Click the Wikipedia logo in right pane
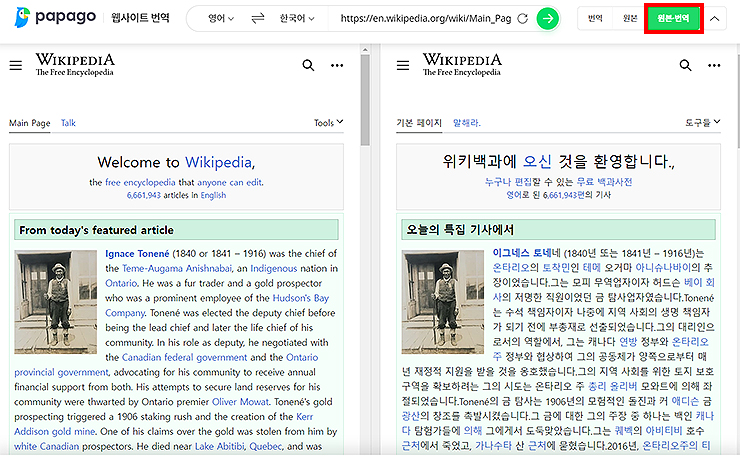This screenshot has width=740, height=466. (x=462, y=65)
